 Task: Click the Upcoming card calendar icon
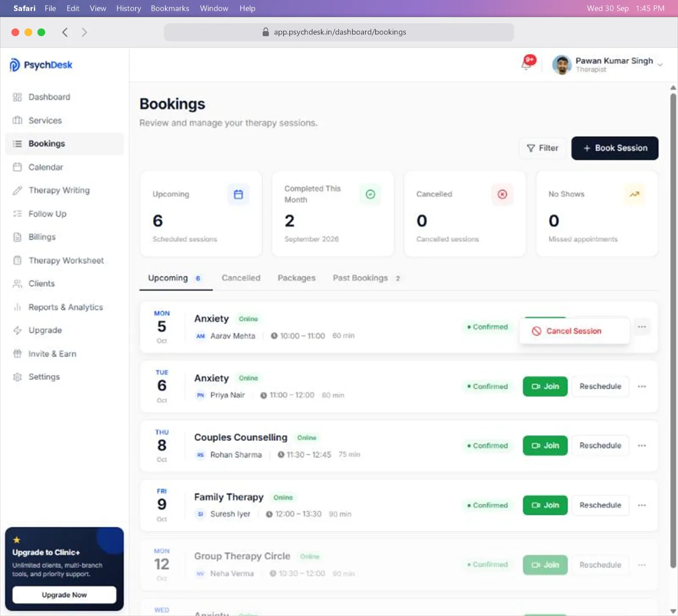coord(238,194)
